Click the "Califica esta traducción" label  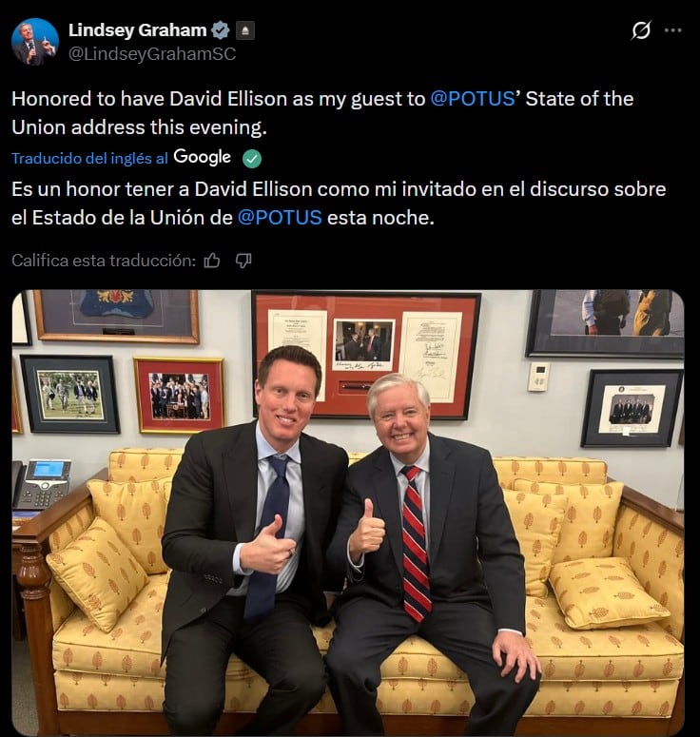104,261
